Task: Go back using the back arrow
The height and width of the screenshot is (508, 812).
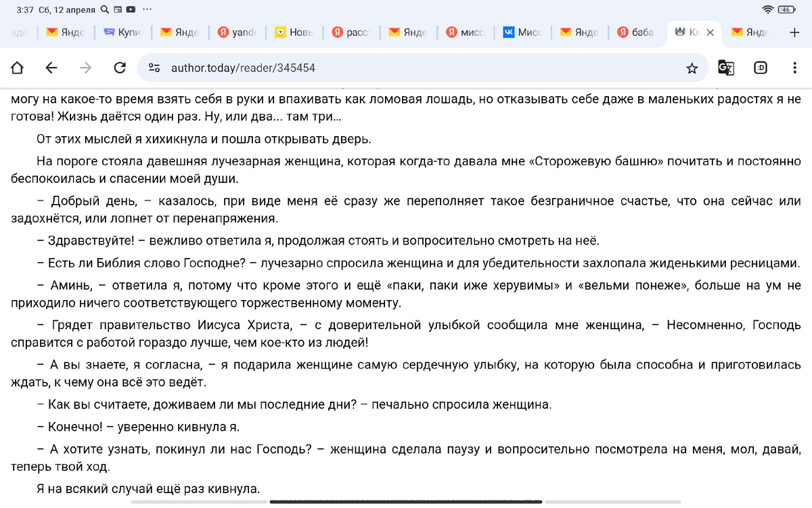Action: click(x=51, y=68)
